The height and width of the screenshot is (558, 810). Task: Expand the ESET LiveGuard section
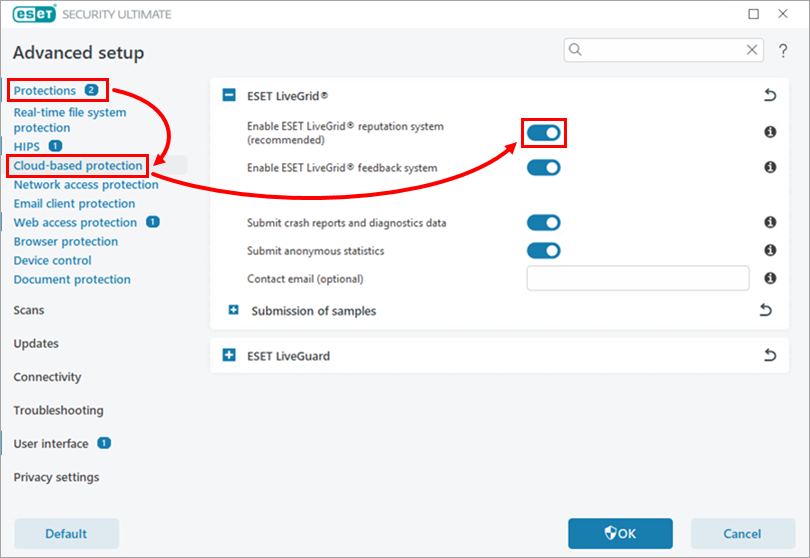(x=229, y=355)
